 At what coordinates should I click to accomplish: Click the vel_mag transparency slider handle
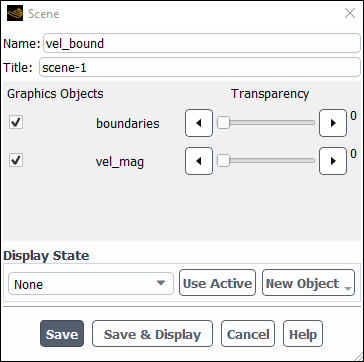coord(223,161)
